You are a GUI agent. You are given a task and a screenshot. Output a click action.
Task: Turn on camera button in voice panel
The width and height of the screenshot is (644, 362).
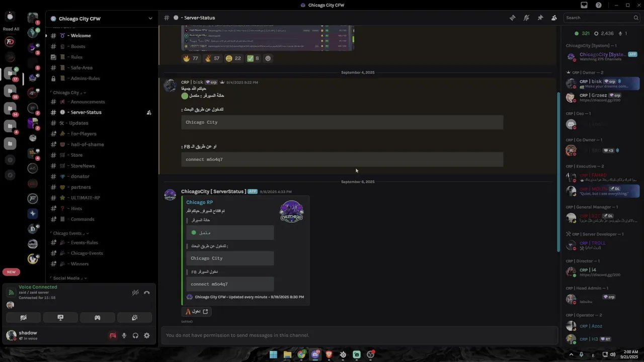[x=23, y=318]
